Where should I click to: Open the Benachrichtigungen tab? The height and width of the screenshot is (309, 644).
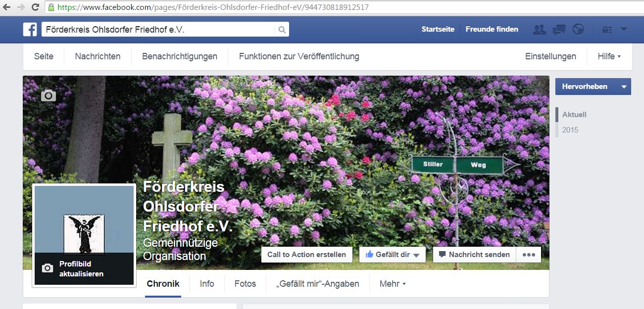click(180, 56)
